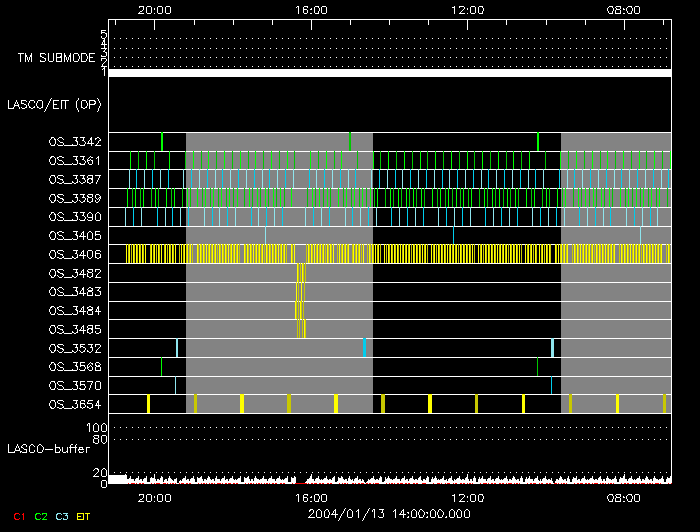Click the C3 legend entry
The width and height of the screenshot is (700, 532).
pyautogui.click(x=64, y=516)
